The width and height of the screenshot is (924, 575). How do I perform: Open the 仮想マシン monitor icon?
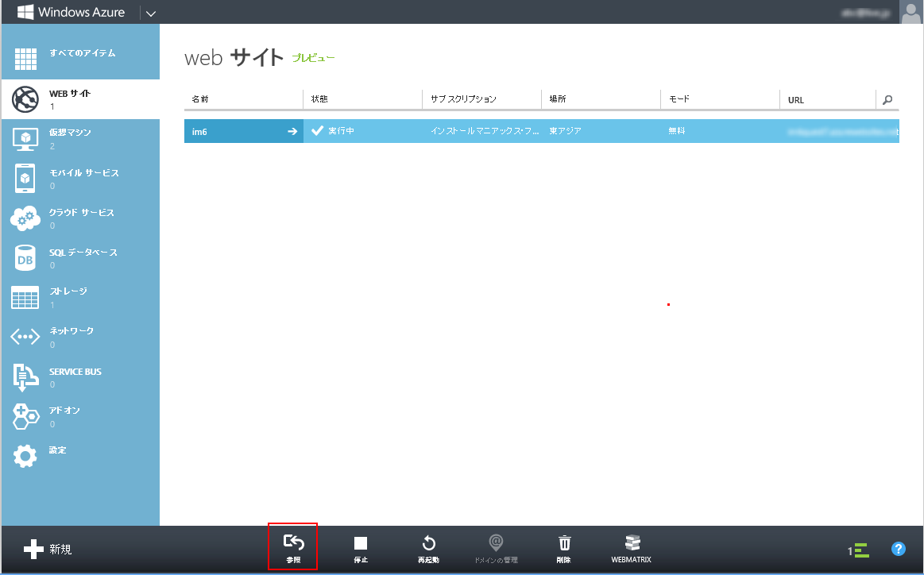pos(25,138)
